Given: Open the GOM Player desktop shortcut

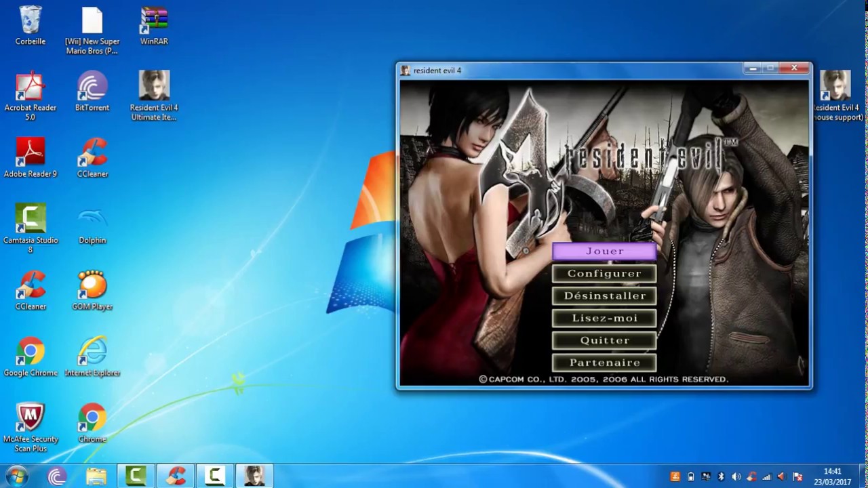Looking at the screenshot, I should (x=92, y=291).
